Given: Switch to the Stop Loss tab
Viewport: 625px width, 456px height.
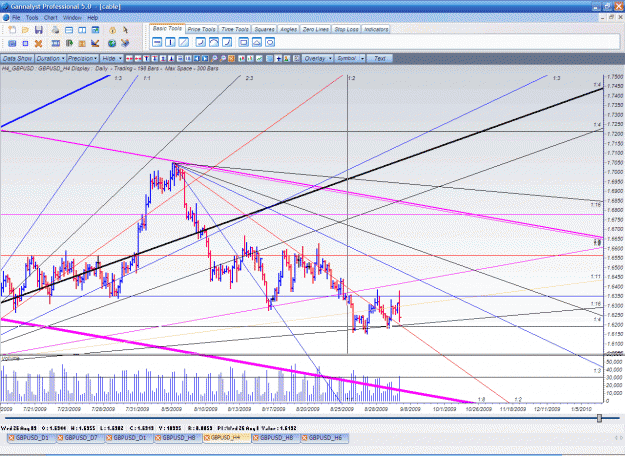Looking at the screenshot, I should click(346, 29).
